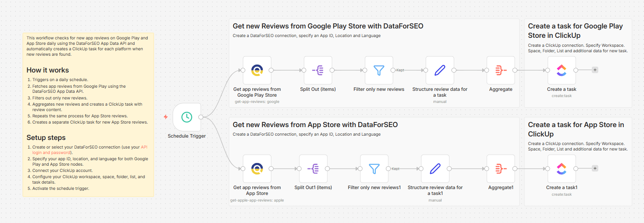The height and width of the screenshot is (223, 644).
Task: Open the Filter only new reviews1 node
Action: point(374,168)
